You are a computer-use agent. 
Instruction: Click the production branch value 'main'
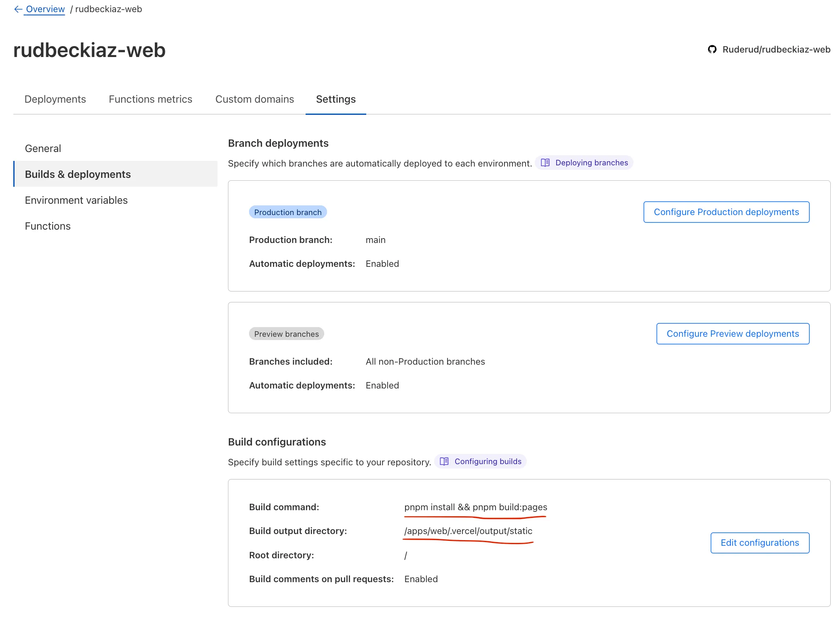point(376,240)
